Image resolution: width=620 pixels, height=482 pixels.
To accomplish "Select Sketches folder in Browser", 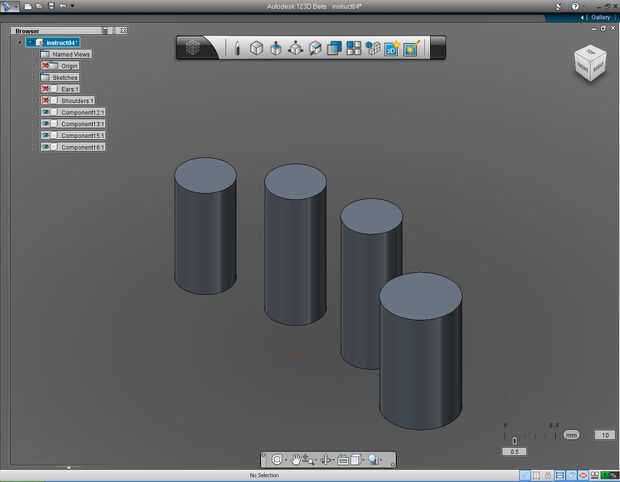I will 64,77.
